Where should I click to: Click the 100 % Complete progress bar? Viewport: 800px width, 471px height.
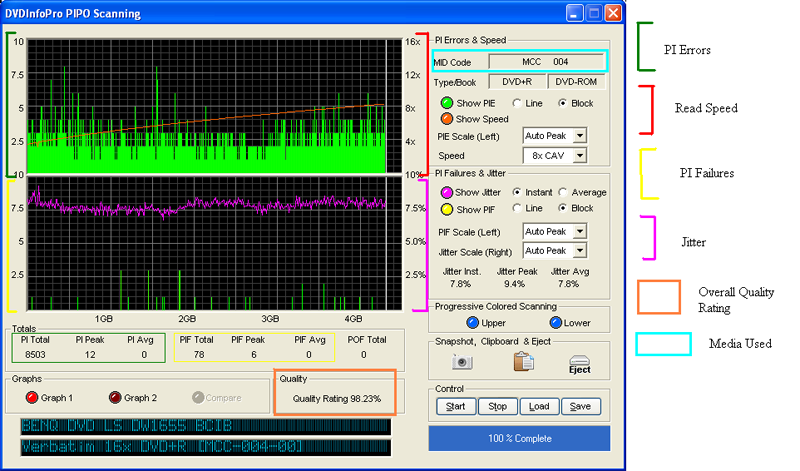(x=519, y=438)
